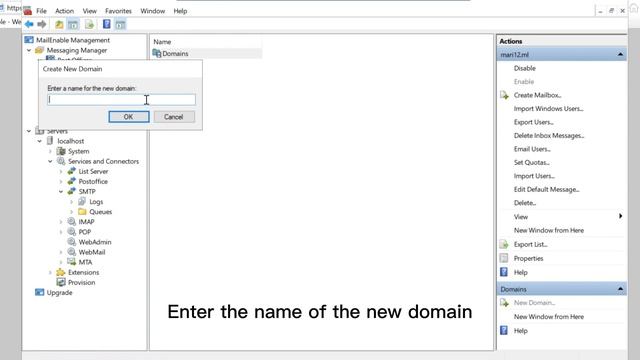Confirm the new domain with OK
The image size is (640, 360).
coord(129,117)
